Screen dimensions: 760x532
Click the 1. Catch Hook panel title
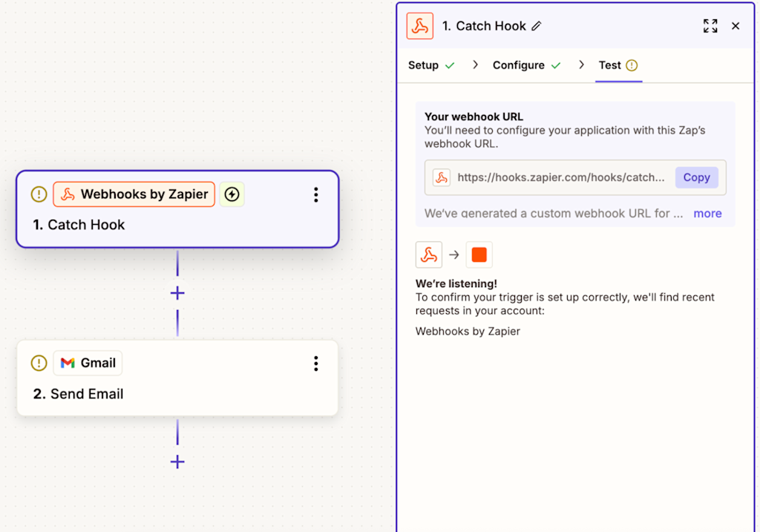pos(484,26)
